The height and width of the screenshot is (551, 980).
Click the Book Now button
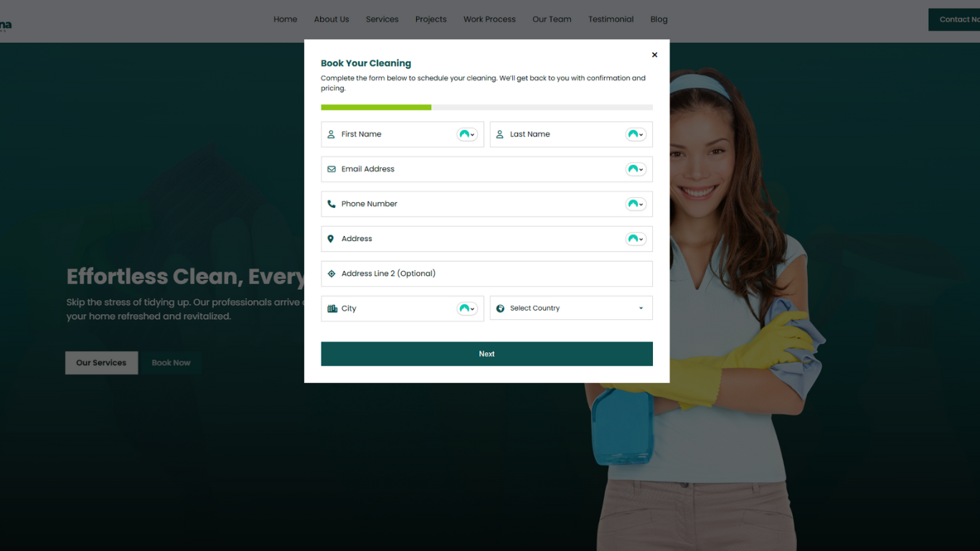[171, 363]
